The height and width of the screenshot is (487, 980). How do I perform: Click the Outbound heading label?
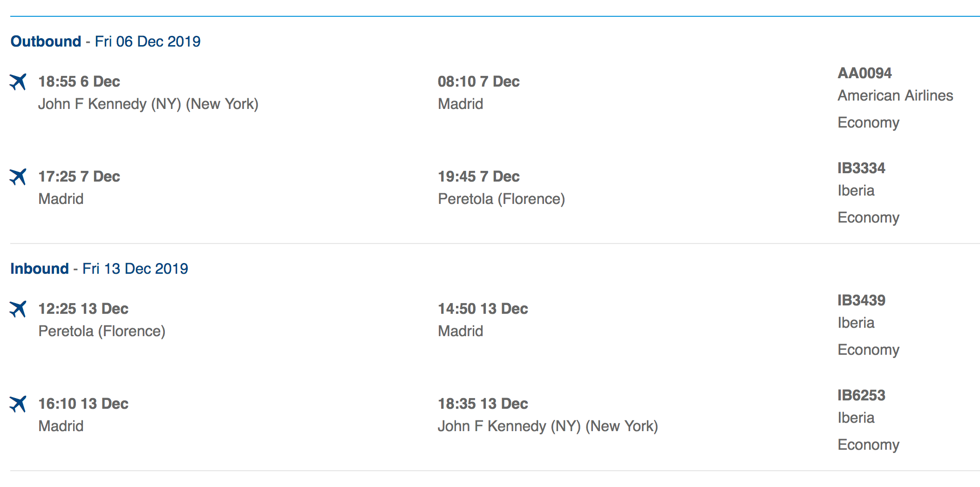(x=46, y=41)
